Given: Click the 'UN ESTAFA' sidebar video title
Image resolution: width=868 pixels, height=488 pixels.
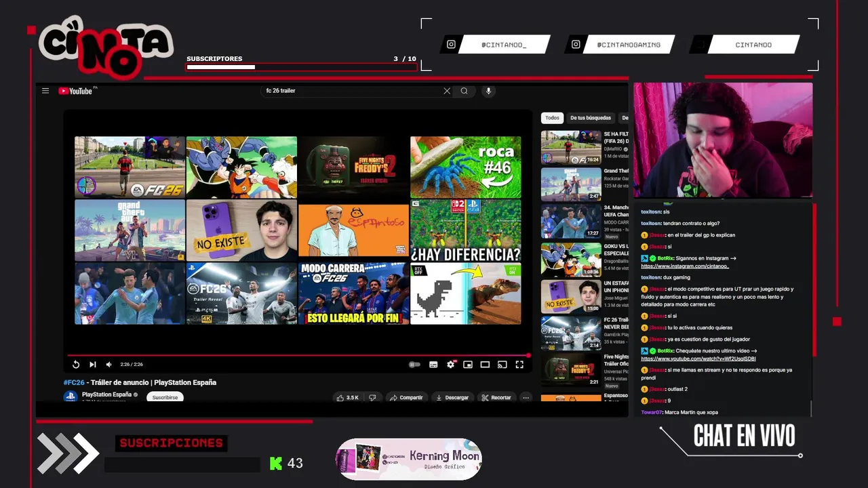Looking at the screenshot, I should [x=616, y=286].
